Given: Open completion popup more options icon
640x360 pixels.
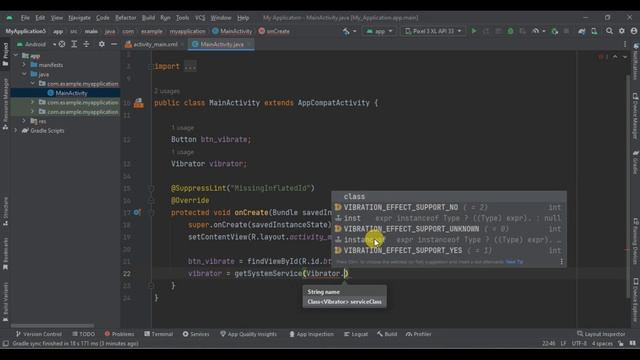Looking at the screenshot, I should [x=562, y=262].
